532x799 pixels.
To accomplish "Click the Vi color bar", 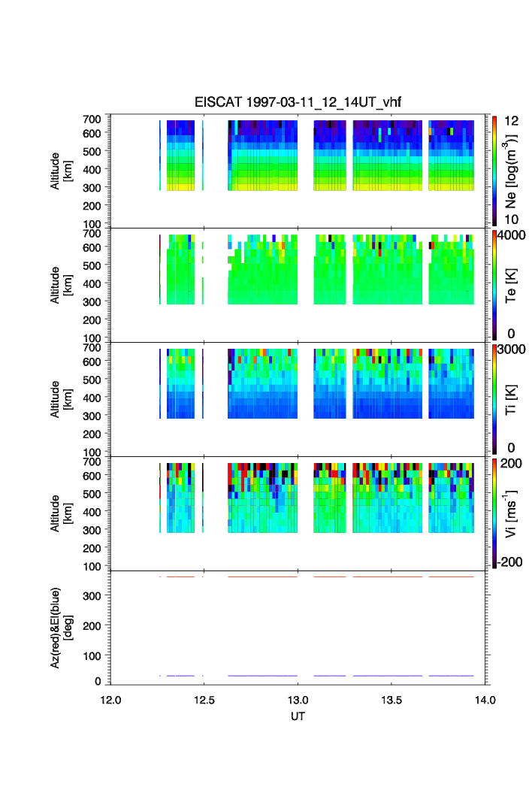I will (494, 513).
